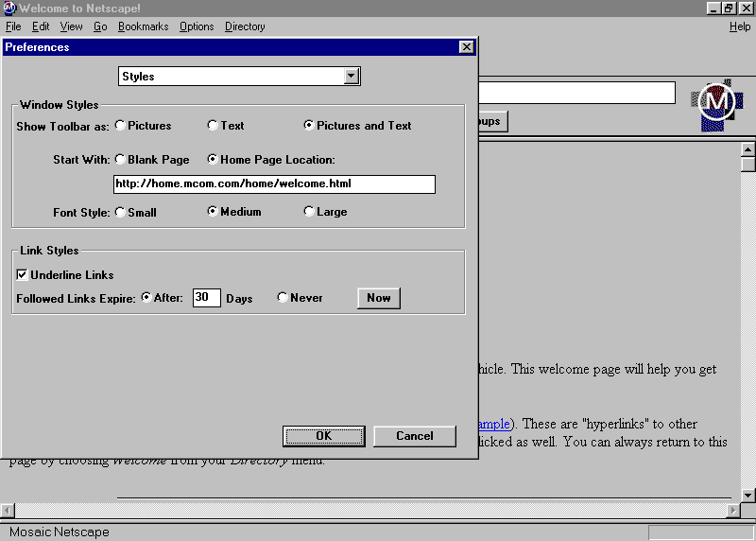This screenshot has height=541, width=756.
Task: Click Now to expire followed links
Action: click(x=379, y=298)
